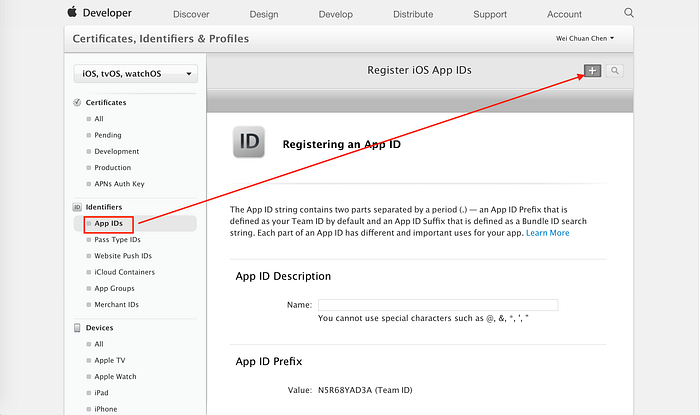
Task: Open the Design menu
Action: (x=264, y=14)
